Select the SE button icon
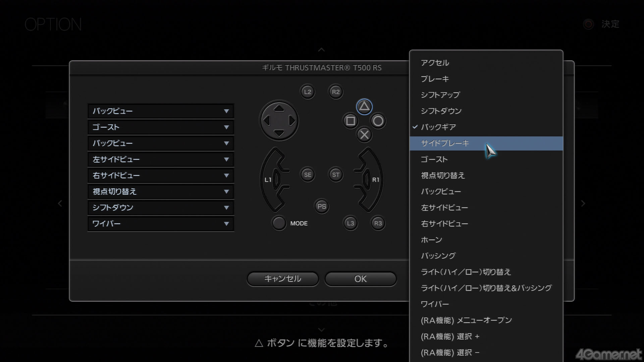 [308, 175]
